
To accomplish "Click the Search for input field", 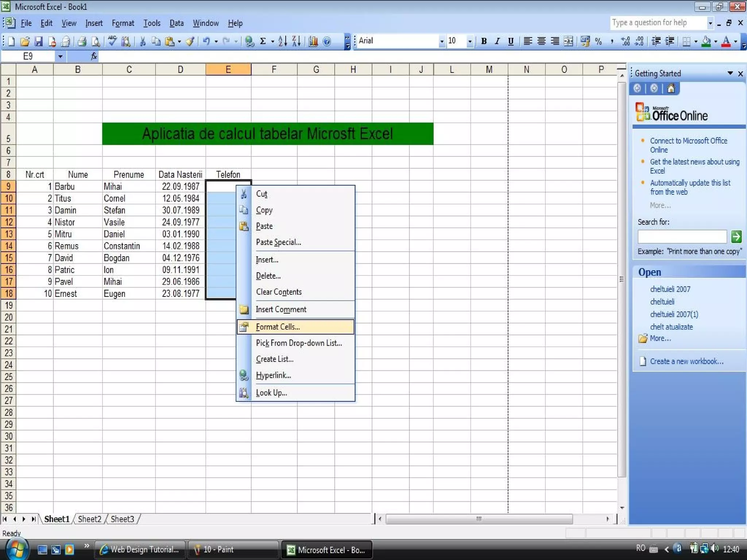I will 682,237.
